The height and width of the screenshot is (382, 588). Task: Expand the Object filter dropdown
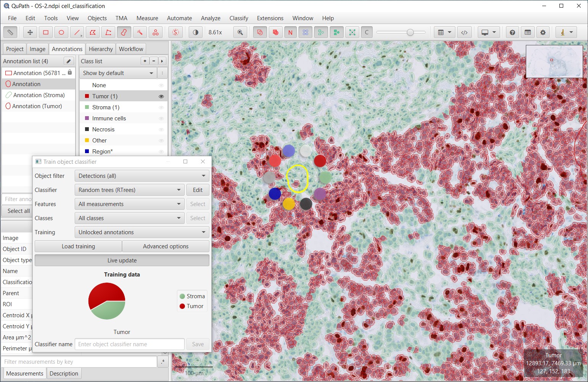click(x=142, y=176)
